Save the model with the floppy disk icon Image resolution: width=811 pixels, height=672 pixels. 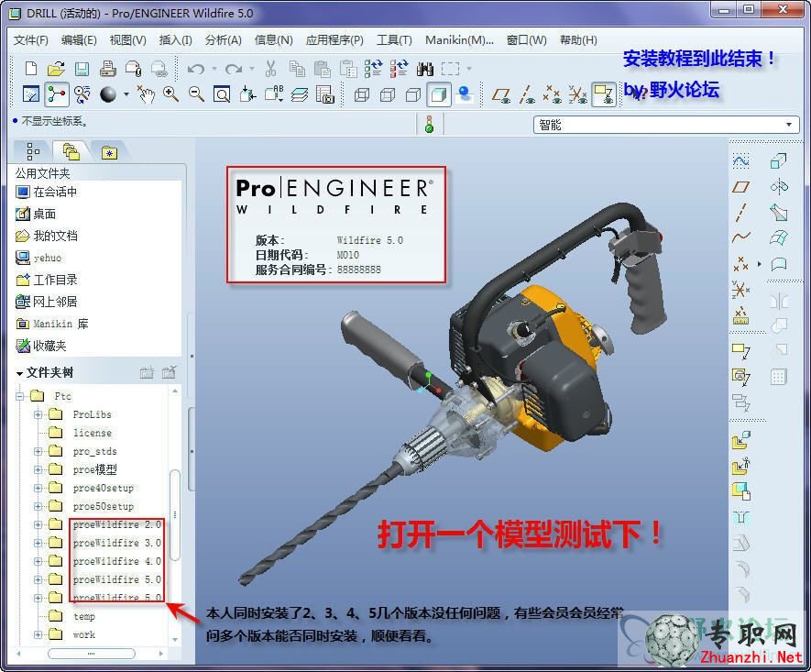pyautogui.click(x=82, y=68)
